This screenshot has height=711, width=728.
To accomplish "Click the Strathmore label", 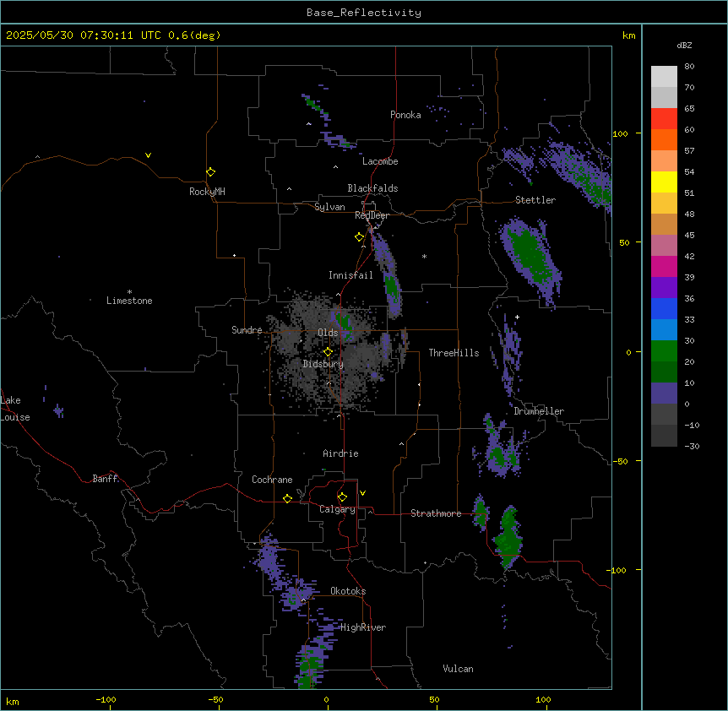I will (436, 513).
